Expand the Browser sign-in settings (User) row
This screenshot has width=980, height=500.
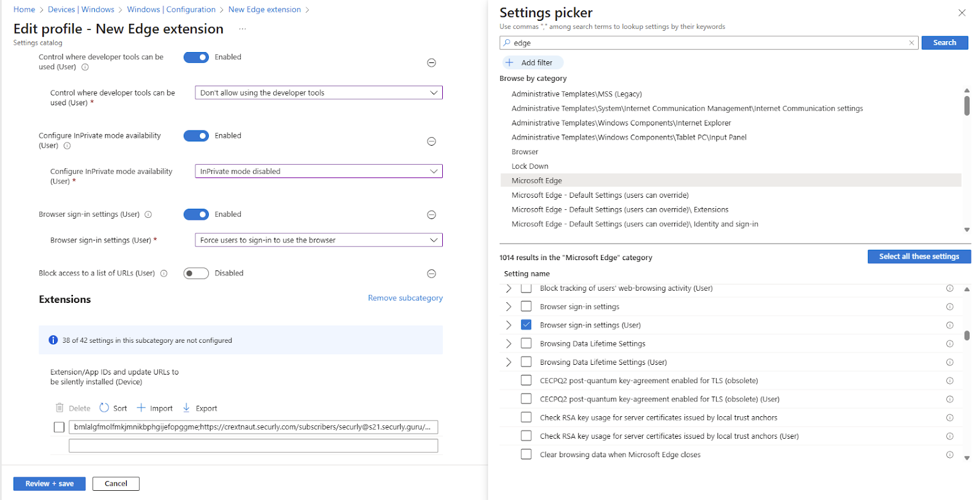508,325
